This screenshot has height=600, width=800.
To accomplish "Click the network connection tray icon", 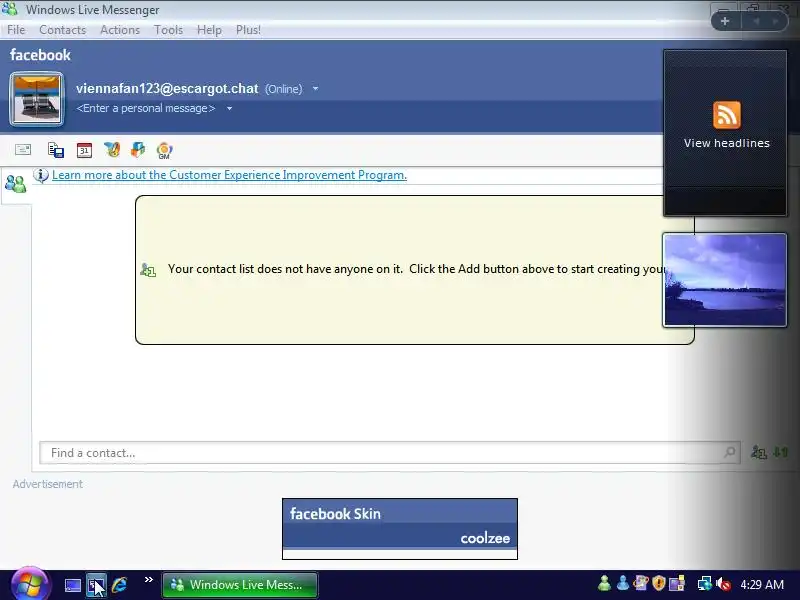I will (x=705, y=583).
